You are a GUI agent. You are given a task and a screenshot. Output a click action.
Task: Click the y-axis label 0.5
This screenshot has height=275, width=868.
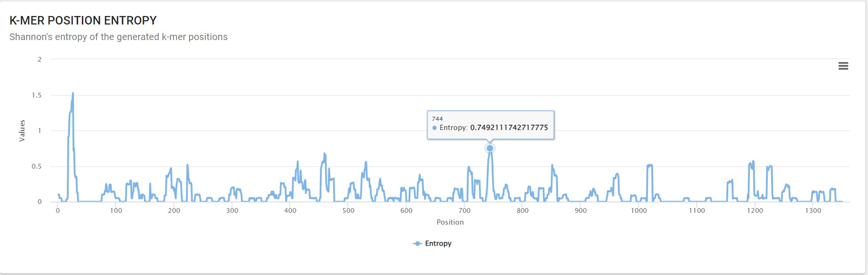37,166
